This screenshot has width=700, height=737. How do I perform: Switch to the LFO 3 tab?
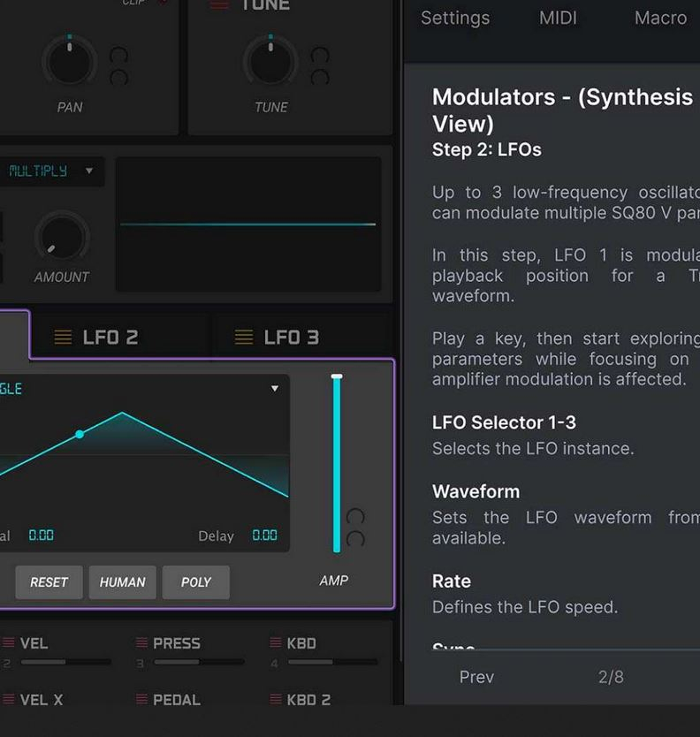301,337
